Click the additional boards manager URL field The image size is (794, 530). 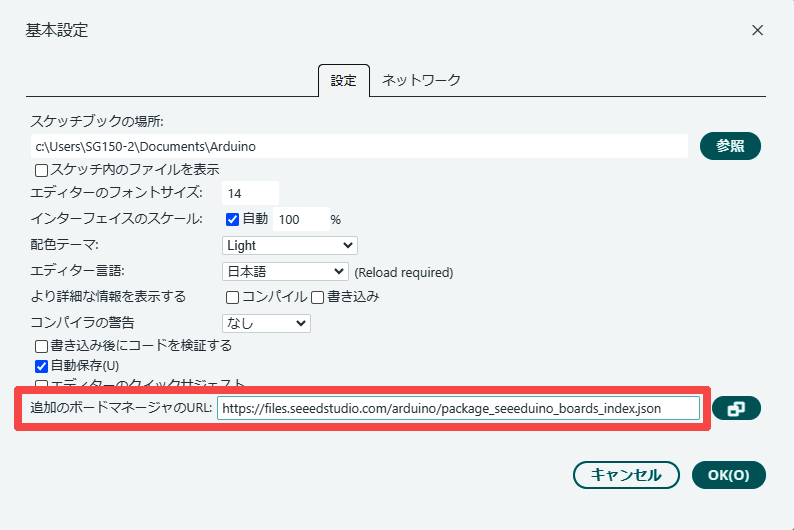pos(458,408)
